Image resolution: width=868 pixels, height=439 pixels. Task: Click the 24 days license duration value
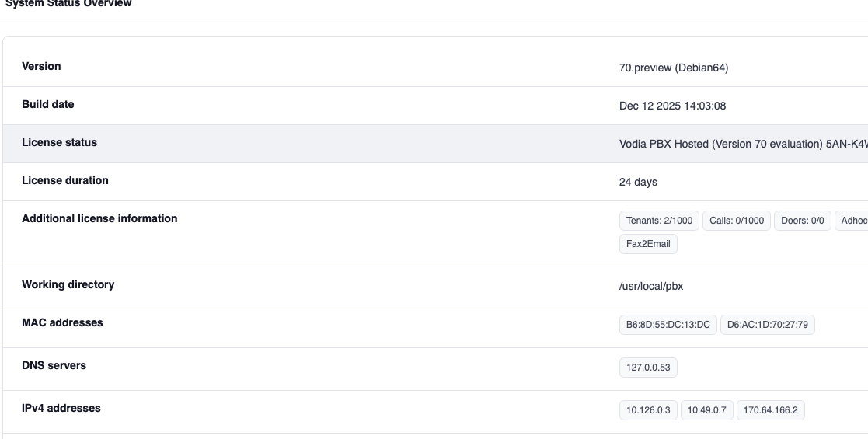pyautogui.click(x=638, y=182)
